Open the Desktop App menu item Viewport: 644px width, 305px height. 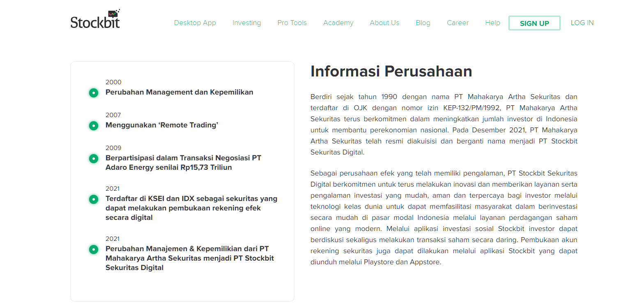click(x=195, y=23)
